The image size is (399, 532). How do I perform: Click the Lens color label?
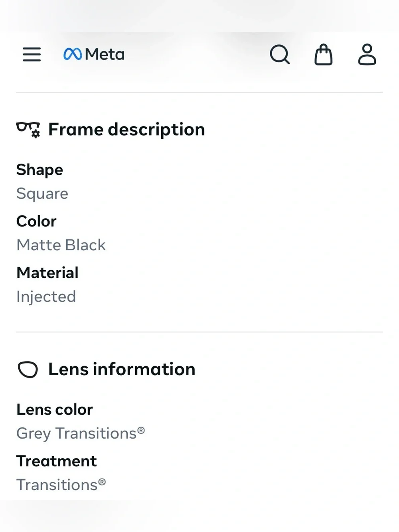click(x=55, y=409)
